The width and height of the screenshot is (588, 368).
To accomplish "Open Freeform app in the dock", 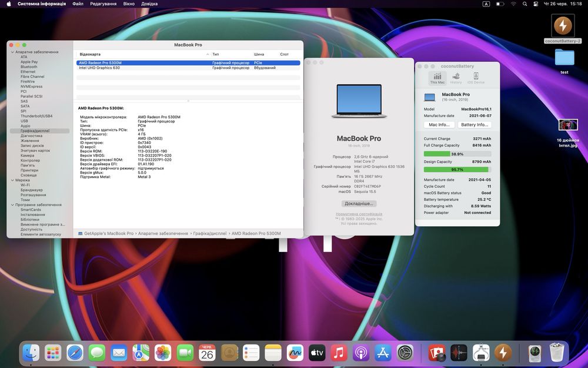I will tap(295, 353).
